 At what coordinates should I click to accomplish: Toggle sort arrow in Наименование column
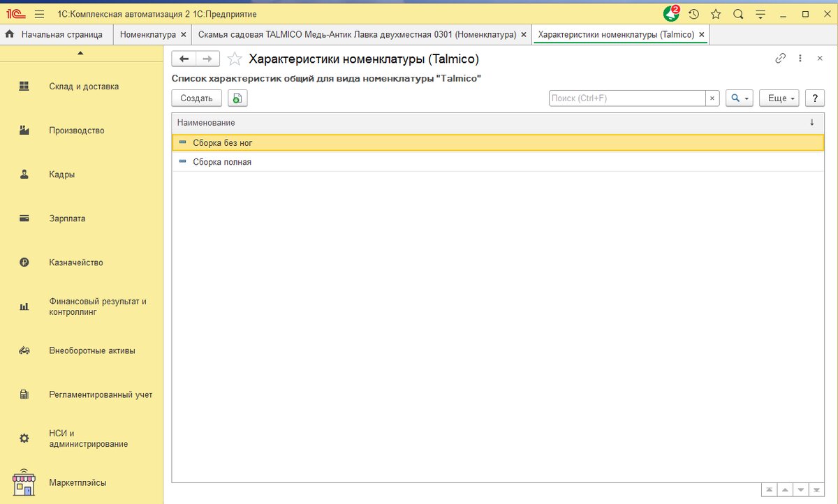(811, 122)
